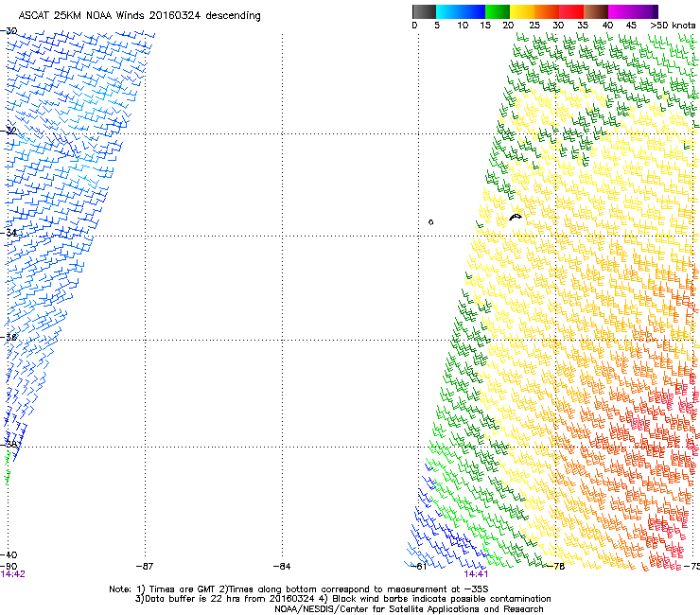Click the note line '3)Data buffer is 22 hrs'
The height and width of the screenshot is (615, 700).
point(342,599)
